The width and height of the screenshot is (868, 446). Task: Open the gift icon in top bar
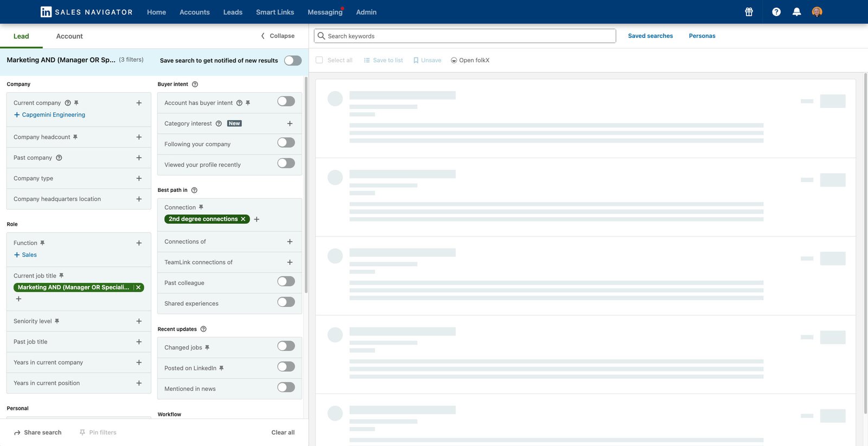(x=749, y=12)
